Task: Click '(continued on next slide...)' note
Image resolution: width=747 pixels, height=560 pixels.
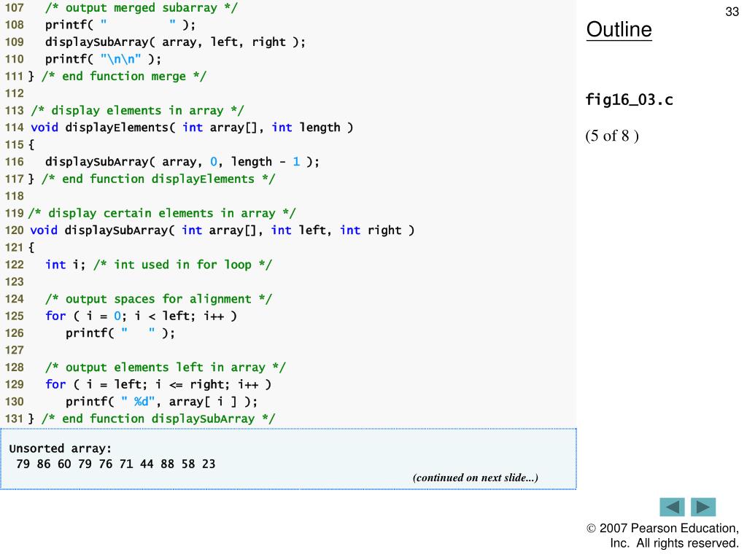Action: 476,478
